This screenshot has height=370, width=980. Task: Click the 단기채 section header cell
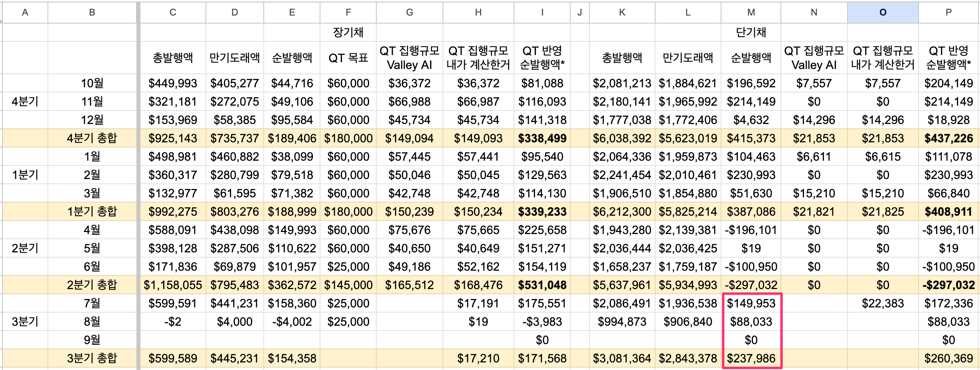[x=751, y=32]
